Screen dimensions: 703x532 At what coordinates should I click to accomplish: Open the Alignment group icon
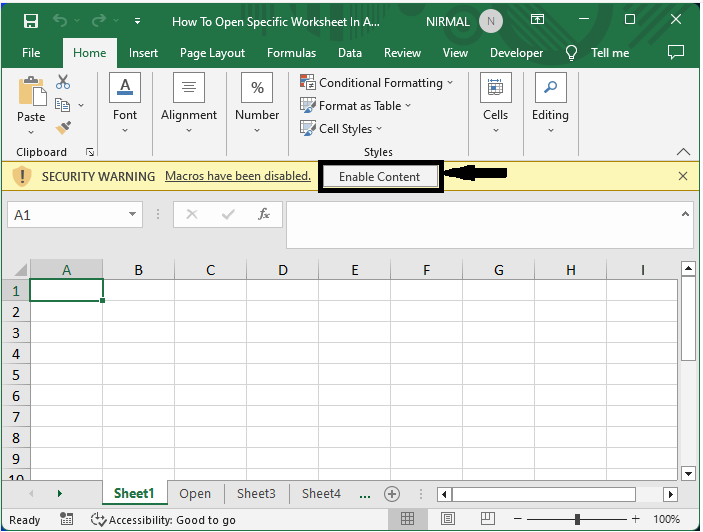point(189,88)
